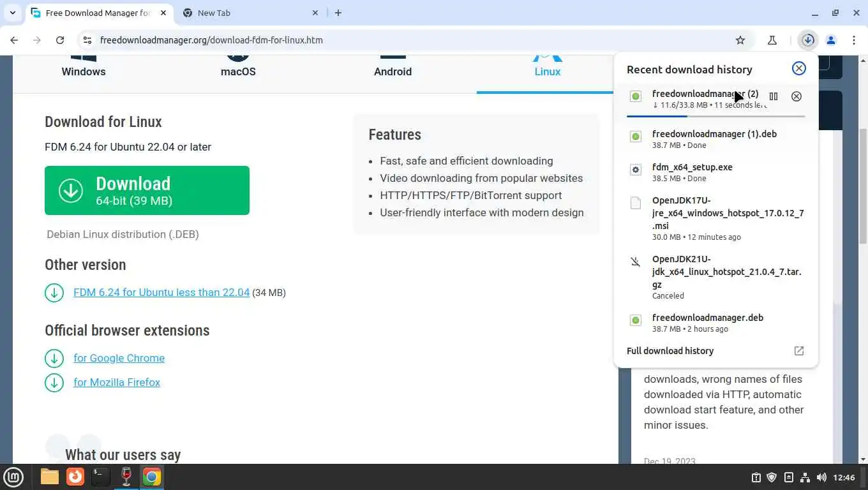Click the download progress bar of freedownloadmanager (2)
868x490 pixels.
pos(715,116)
